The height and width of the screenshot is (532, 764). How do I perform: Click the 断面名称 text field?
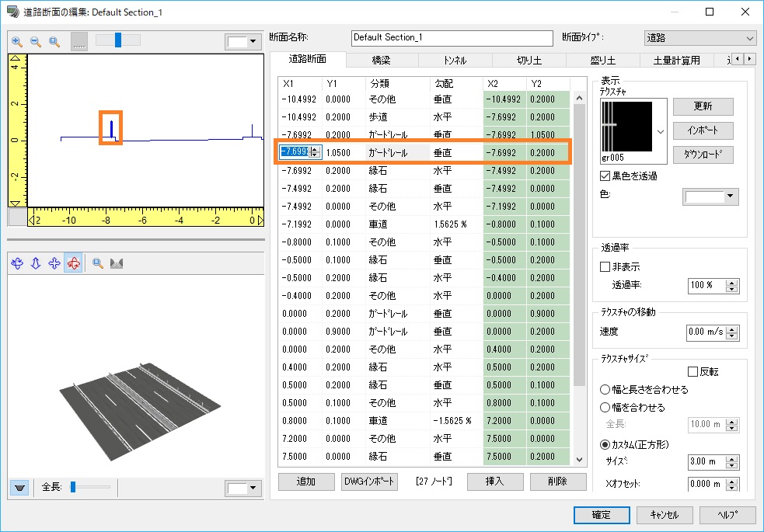pos(451,37)
